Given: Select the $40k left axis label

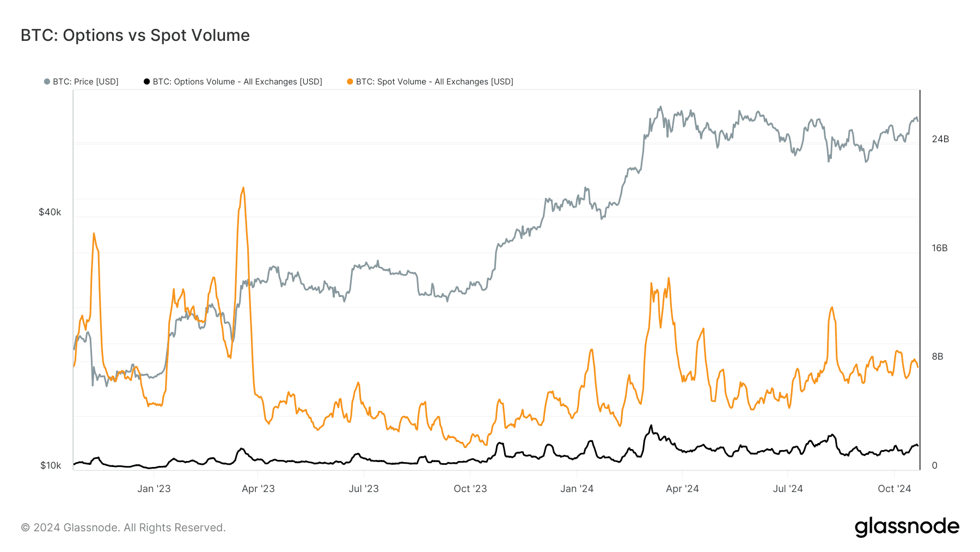Looking at the screenshot, I should point(50,212).
